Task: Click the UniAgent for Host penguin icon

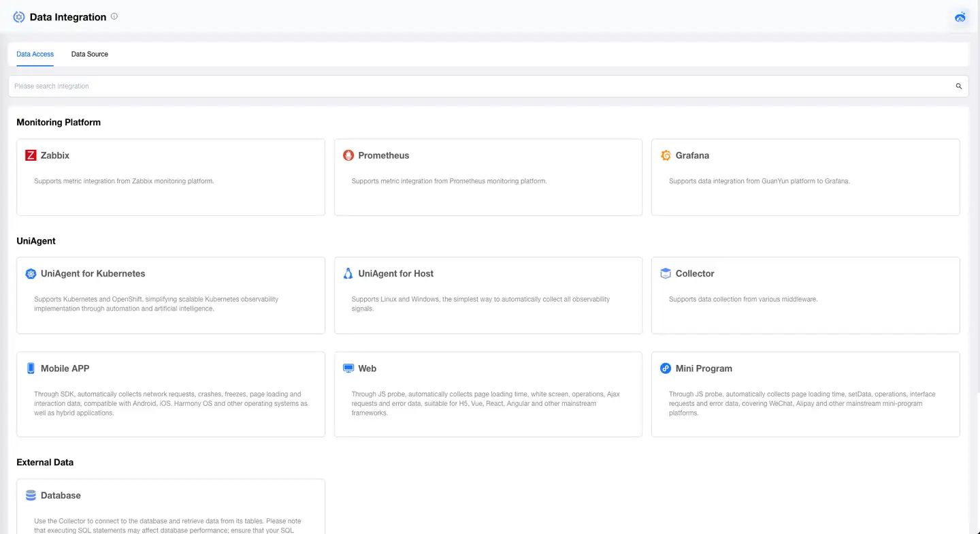Action: pyautogui.click(x=348, y=274)
